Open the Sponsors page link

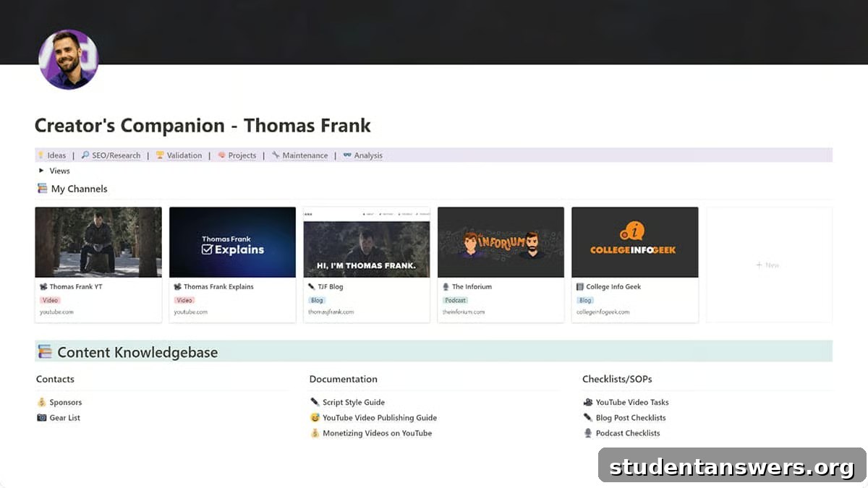point(66,403)
